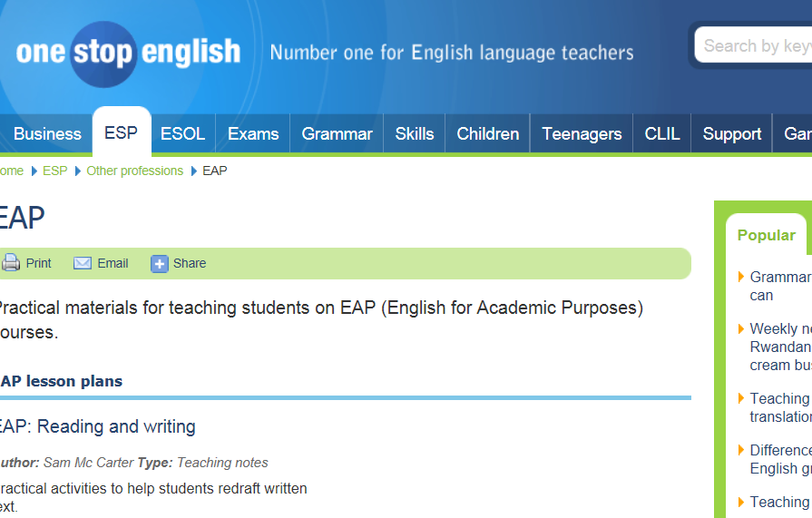The height and width of the screenshot is (518, 812).
Task: Click the onestopenglish logo
Action: 128,53
